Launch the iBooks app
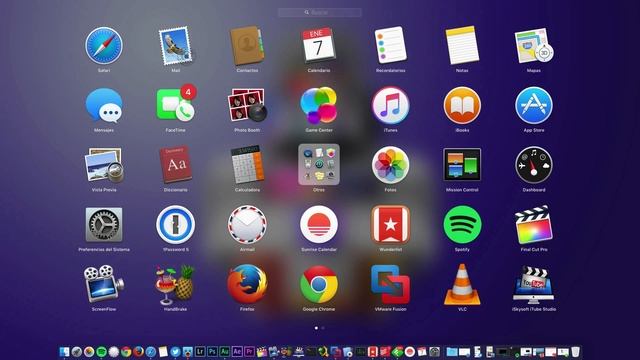This screenshot has width=640, height=360. [x=462, y=105]
